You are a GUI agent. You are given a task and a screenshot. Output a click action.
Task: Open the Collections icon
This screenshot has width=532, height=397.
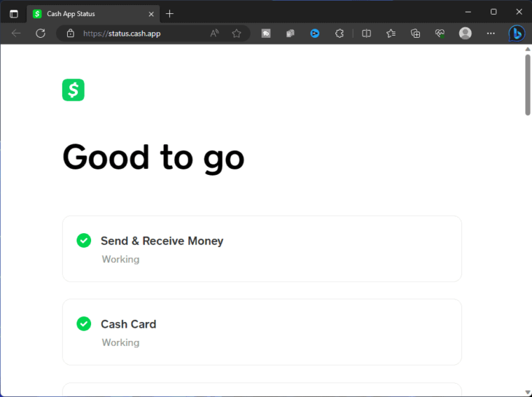pos(415,33)
